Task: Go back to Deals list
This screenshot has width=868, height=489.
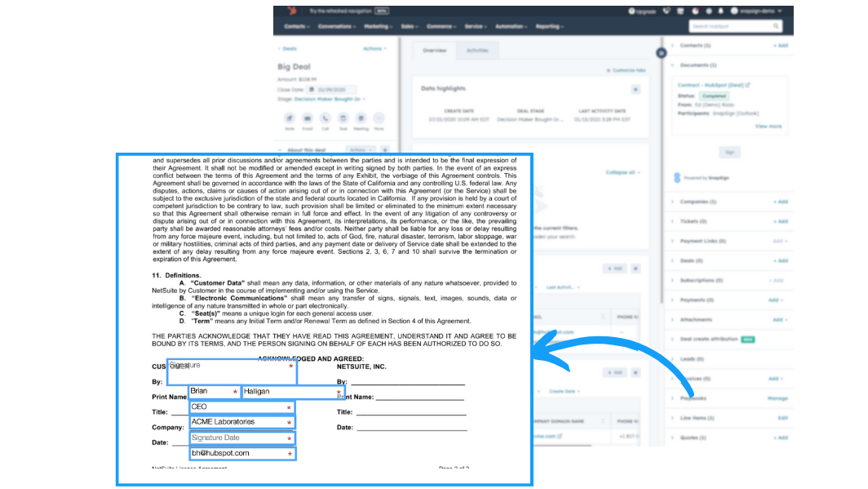Action: point(288,49)
